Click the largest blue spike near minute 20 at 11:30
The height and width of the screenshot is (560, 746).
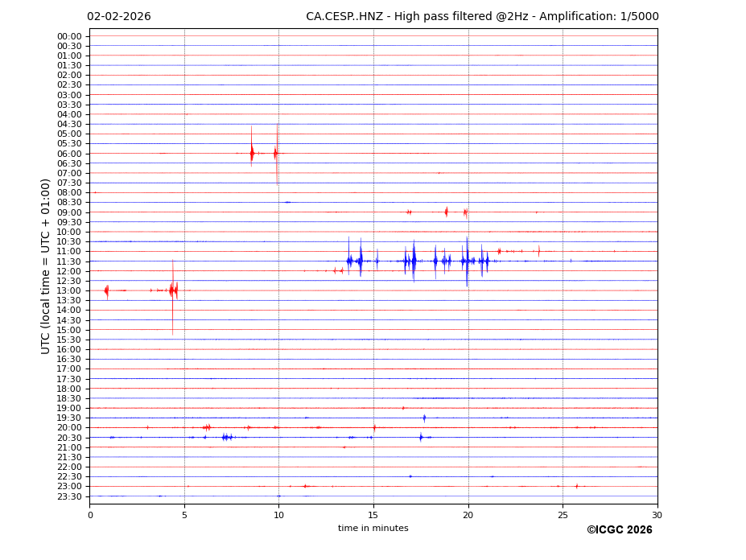(x=467, y=261)
